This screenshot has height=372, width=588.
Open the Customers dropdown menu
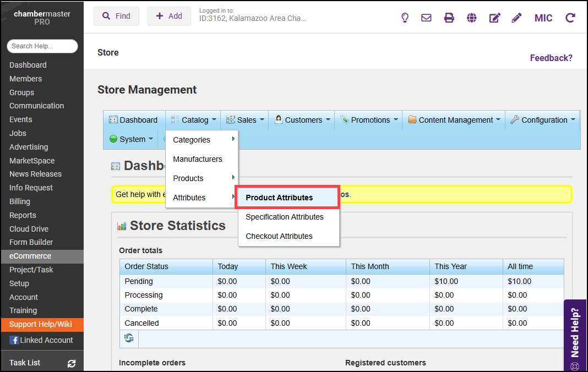pyautogui.click(x=303, y=120)
